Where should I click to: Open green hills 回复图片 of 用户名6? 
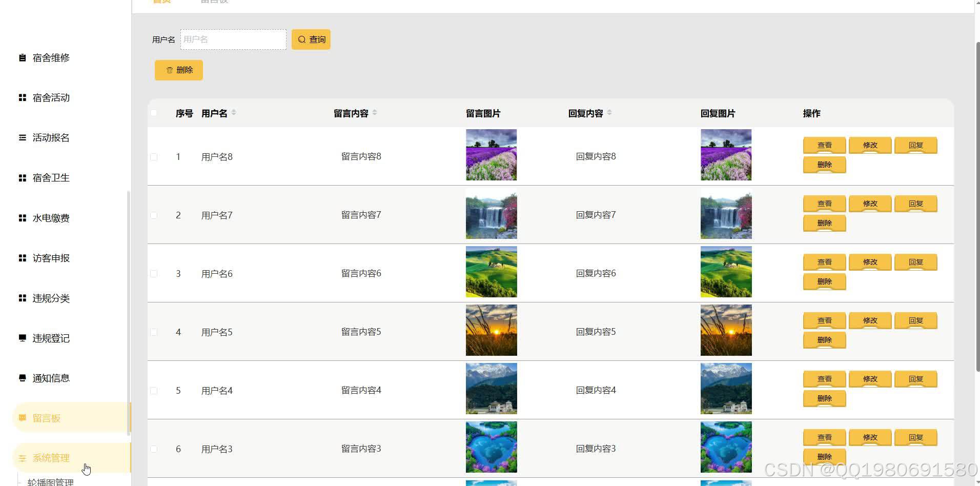pyautogui.click(x=726, y=272)
